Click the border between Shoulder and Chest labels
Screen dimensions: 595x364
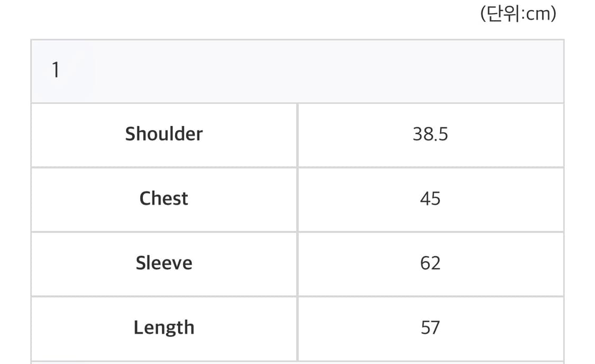(x=163, y=167)
